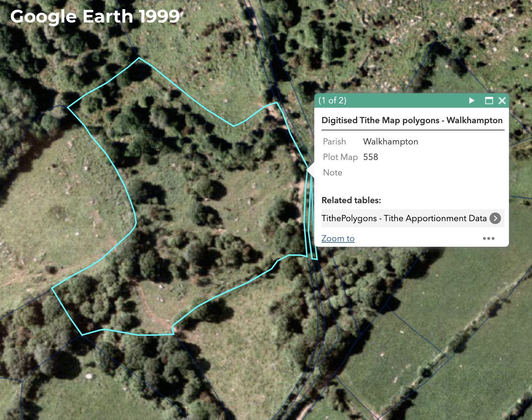Image resolution: width=532 pixels, height=420 pixels.
Task: Open TithePolygons - Tithe Apportionment Data table
Action: coord(413,218)
